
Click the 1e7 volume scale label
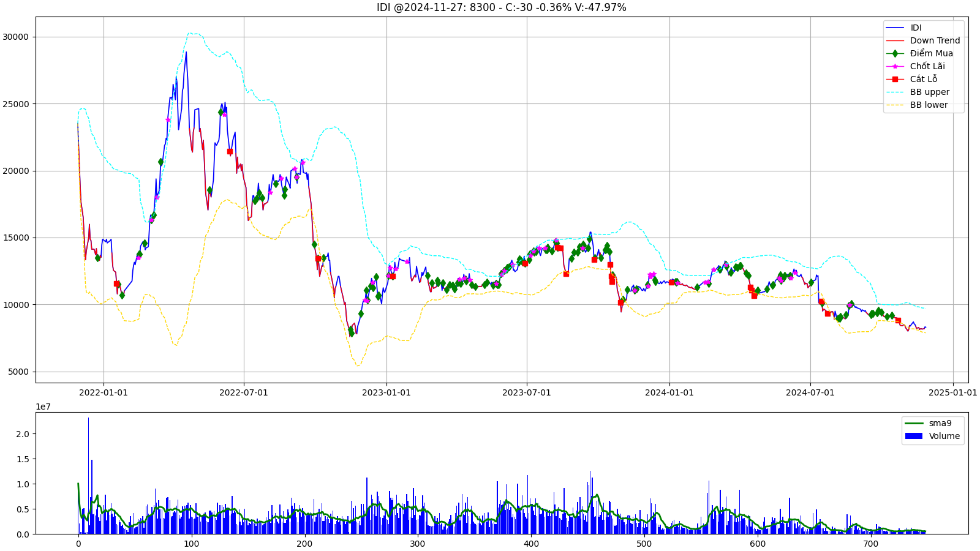click(43, 407)
